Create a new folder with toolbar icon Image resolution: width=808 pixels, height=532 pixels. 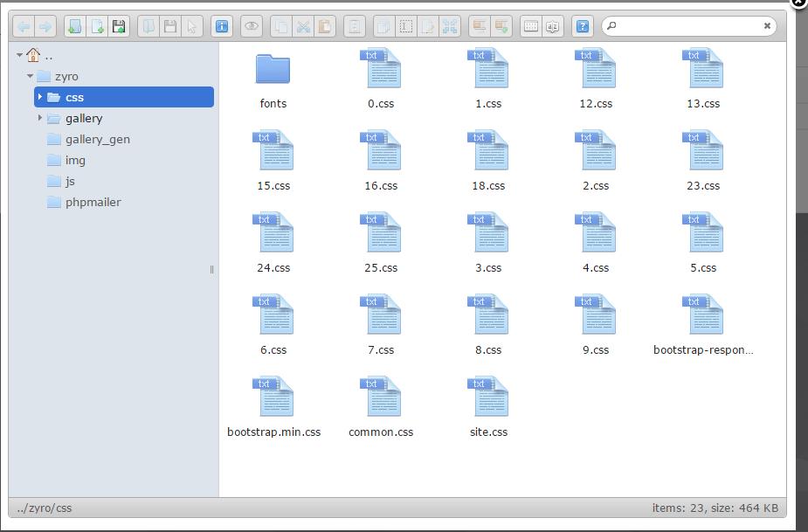click(75, 26)
